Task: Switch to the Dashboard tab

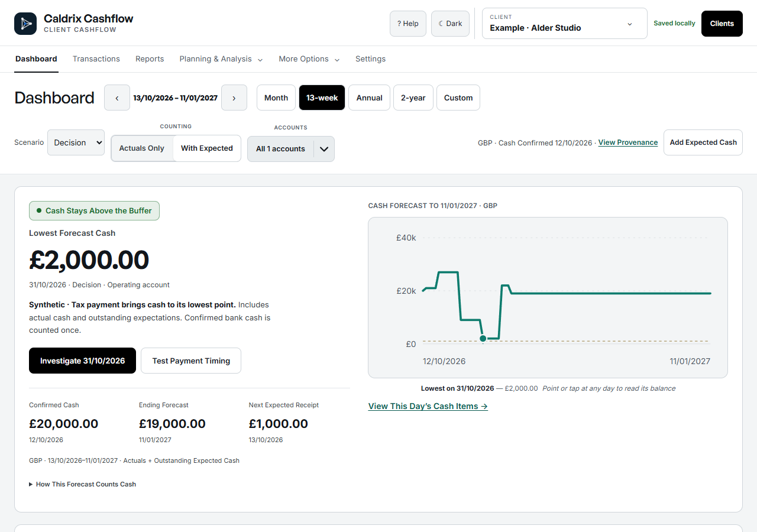Action: point(36,59)
